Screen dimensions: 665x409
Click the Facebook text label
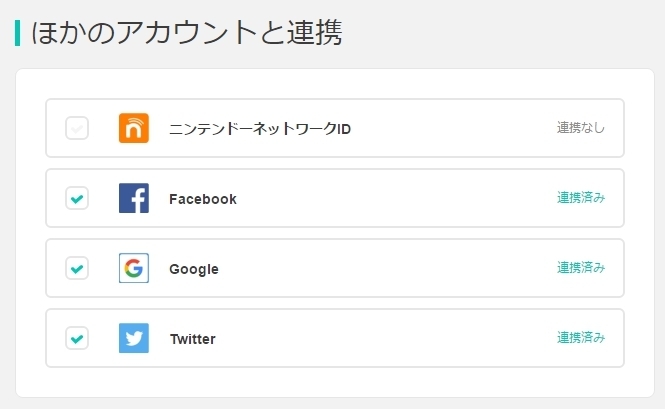(x=203, y=199)
